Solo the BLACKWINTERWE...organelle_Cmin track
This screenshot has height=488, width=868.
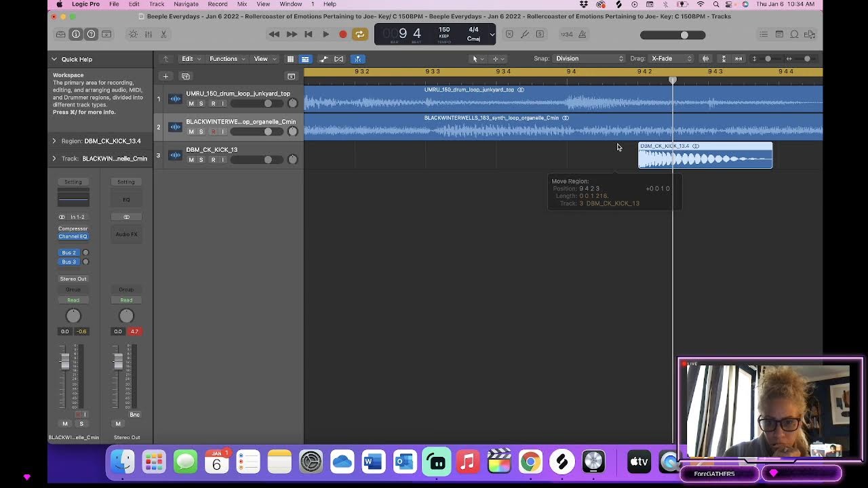201,131
